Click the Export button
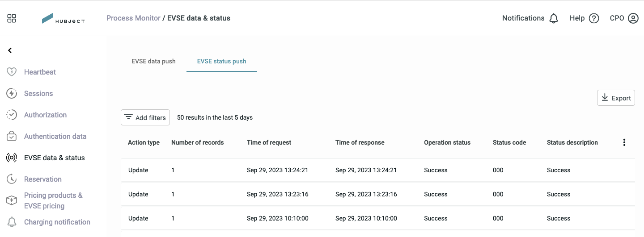This screenshot has width=644, height=237. pyautogui.click(x=616, y=98)
